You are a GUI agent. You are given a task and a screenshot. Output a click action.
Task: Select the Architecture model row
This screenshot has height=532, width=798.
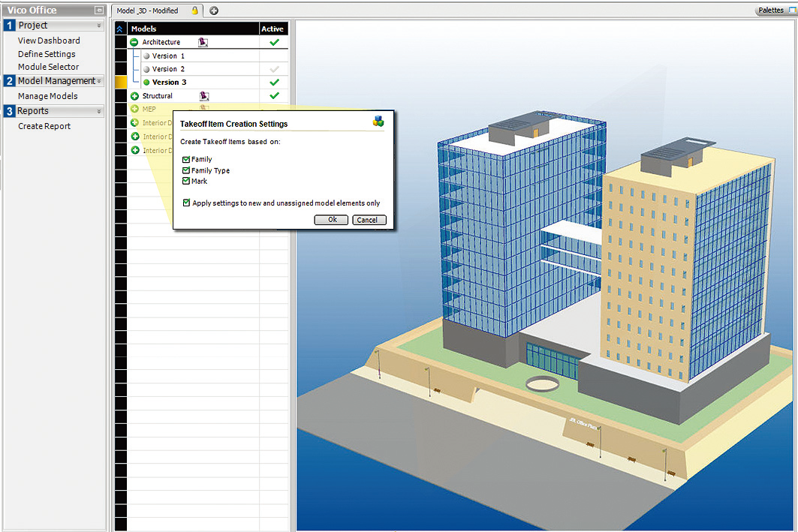click(208, 42)
